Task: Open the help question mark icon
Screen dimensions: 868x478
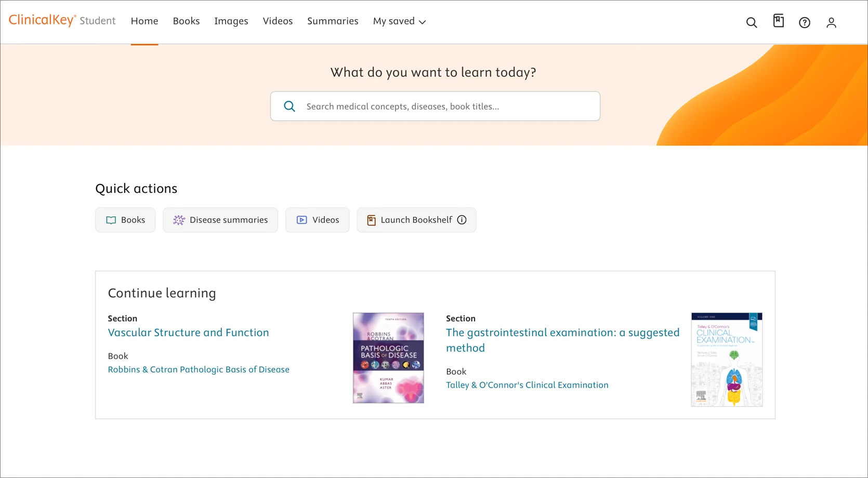Action: click(x=805, y=22)
